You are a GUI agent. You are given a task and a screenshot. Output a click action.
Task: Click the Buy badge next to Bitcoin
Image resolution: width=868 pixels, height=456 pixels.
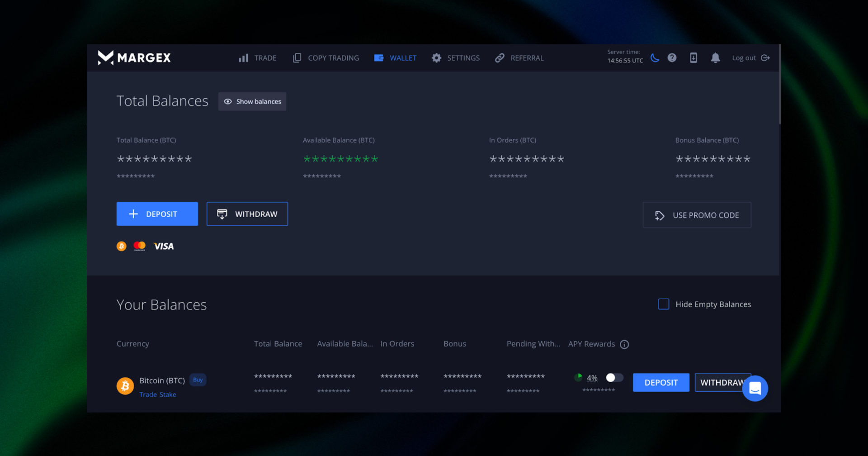coord(197,380)
